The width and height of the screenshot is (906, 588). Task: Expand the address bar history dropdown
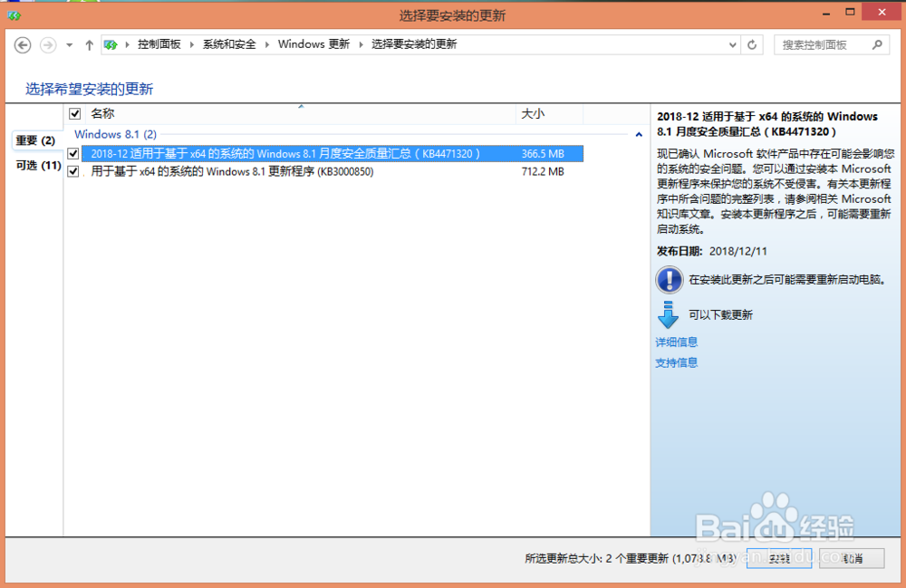click(732, 45)
